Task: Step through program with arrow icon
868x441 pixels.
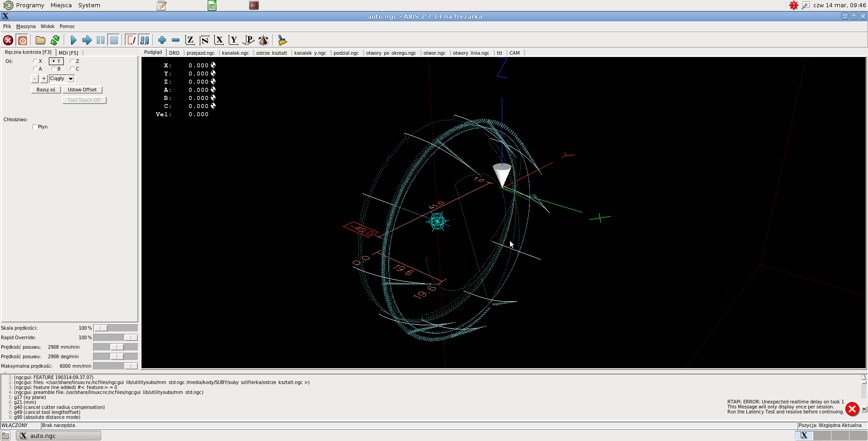Action: [x=87, y=40]
